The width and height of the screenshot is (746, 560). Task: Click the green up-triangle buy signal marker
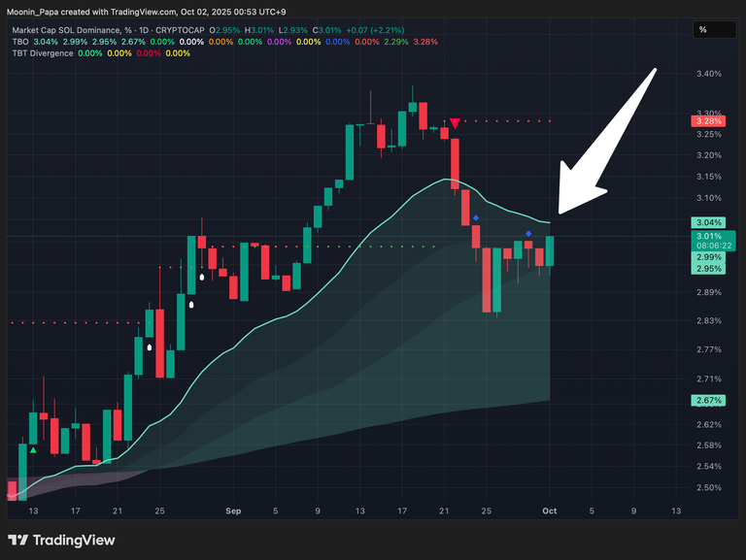(34, 449)
